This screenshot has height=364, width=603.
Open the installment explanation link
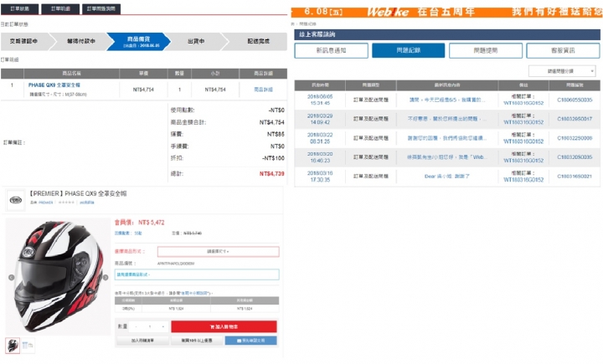194,293
